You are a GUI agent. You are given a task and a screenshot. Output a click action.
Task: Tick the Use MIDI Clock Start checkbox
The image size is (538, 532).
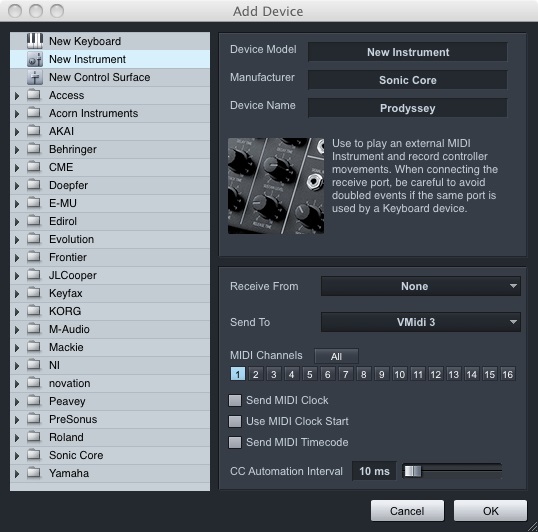[x=235, y=421]
